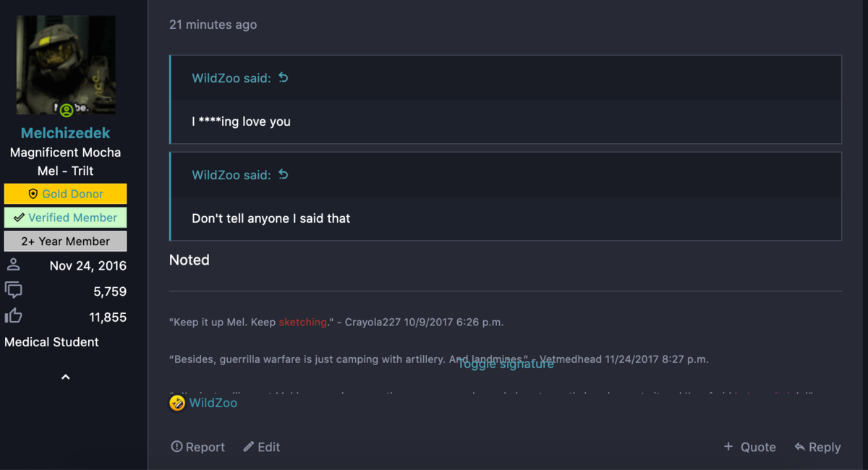868x470 pixels.
Task: Jump to second quoted WildZoo post arrow
Action: click(284, 174)
